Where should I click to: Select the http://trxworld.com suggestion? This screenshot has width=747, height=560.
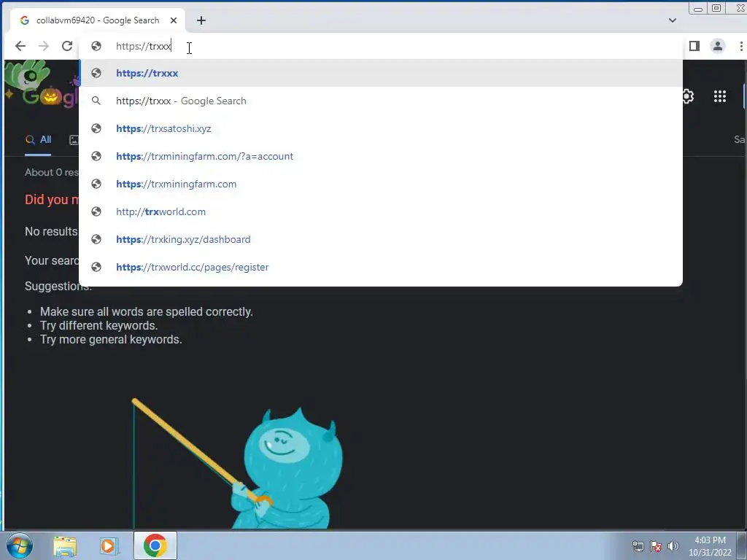[x=381, y=211]
